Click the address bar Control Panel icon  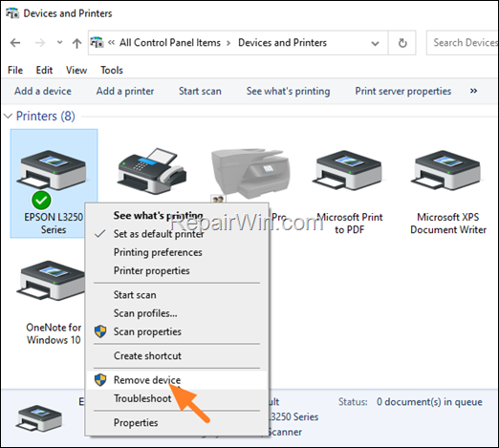[x=97, y=42]
